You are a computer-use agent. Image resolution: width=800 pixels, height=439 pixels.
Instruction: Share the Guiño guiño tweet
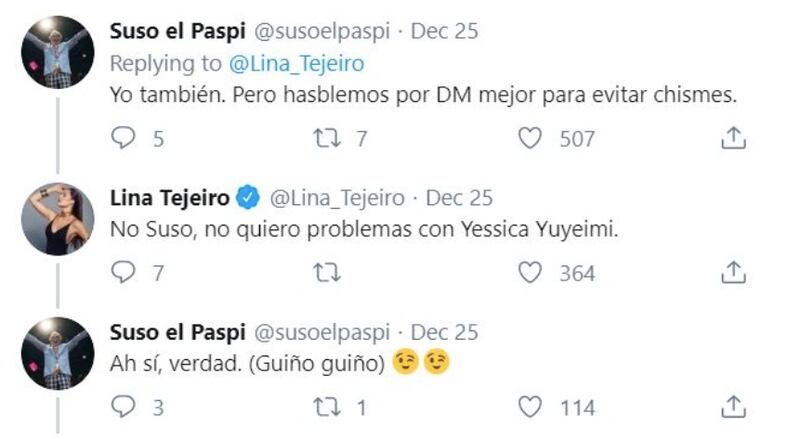(733, 406)
